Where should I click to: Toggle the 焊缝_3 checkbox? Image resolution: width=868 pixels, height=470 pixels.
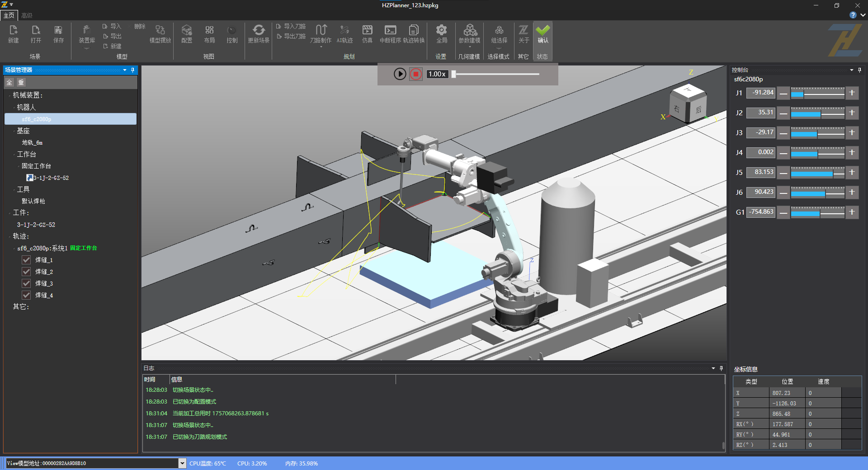(x=26, y=283)
